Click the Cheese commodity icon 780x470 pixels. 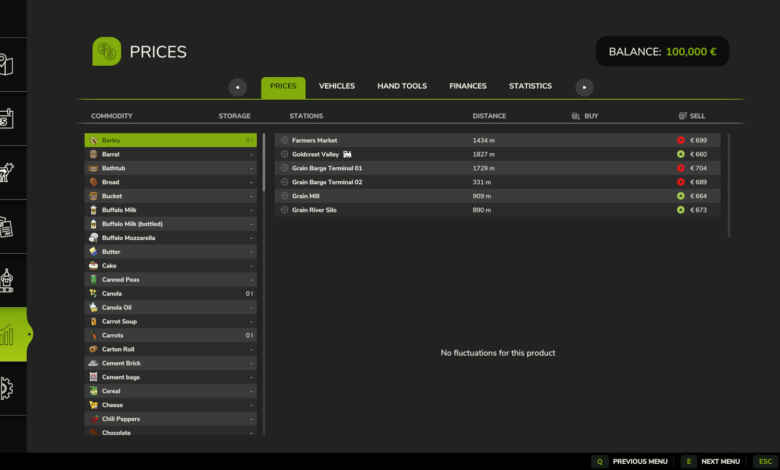[x=93, y=405]
